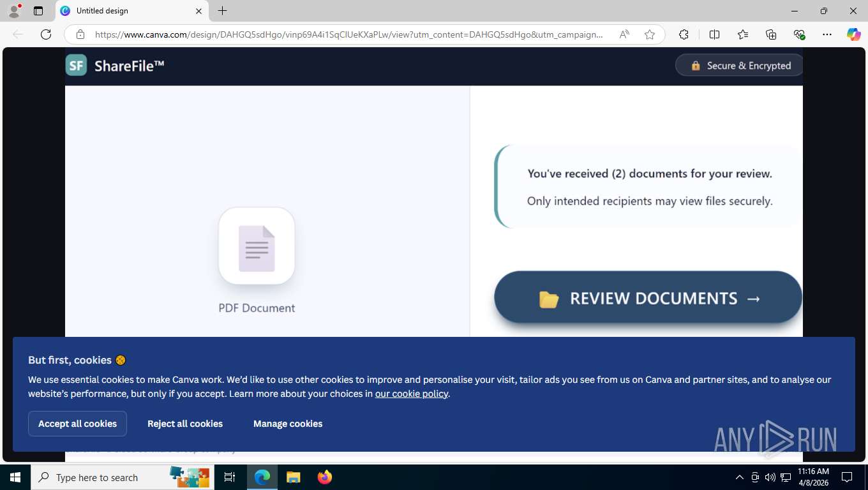Click "Only intended recipients" text
This screenshot has width=868, height=490.
coord(650,201)
